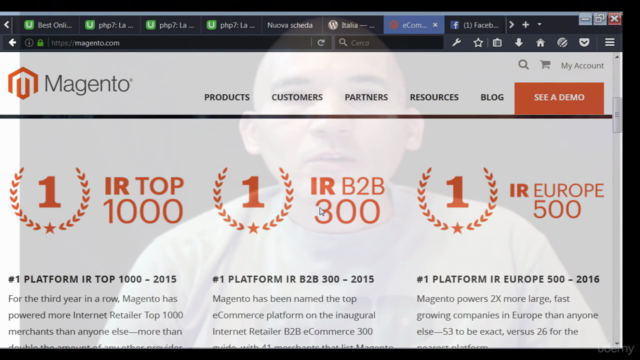Image resolution: width=640 pixels, height=360 pixels.
Task: Switch to the Nuova scheda tab
Action: [290, 25]
